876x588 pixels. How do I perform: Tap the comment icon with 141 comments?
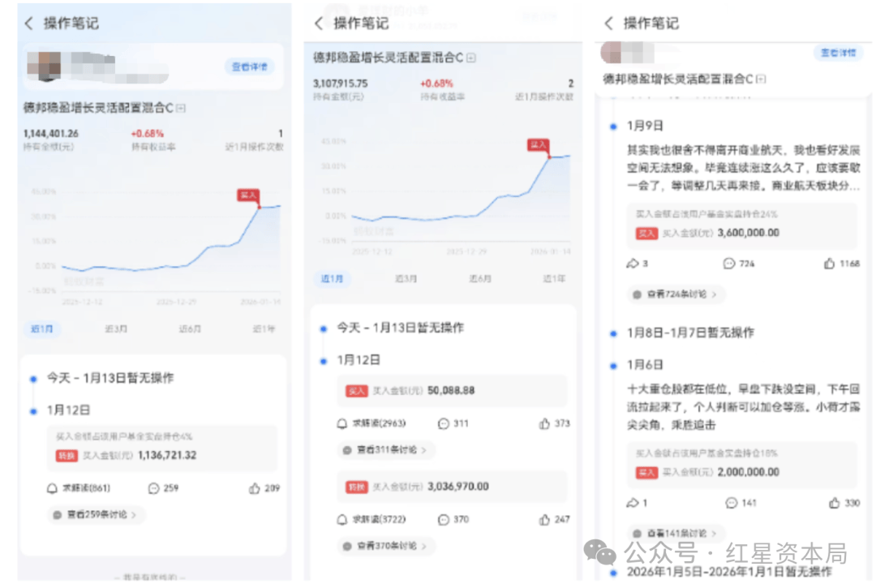pyautogui.click(x=731, y=503)
